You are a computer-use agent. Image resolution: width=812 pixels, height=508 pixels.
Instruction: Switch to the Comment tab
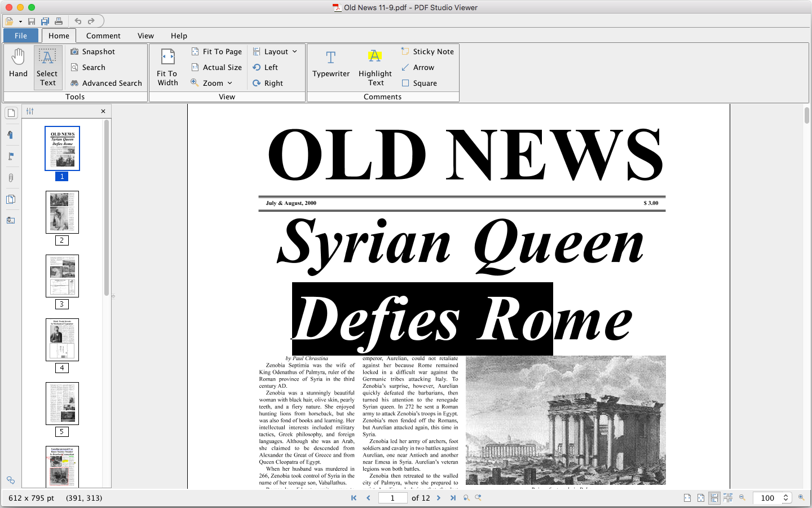tap(103, 36)
